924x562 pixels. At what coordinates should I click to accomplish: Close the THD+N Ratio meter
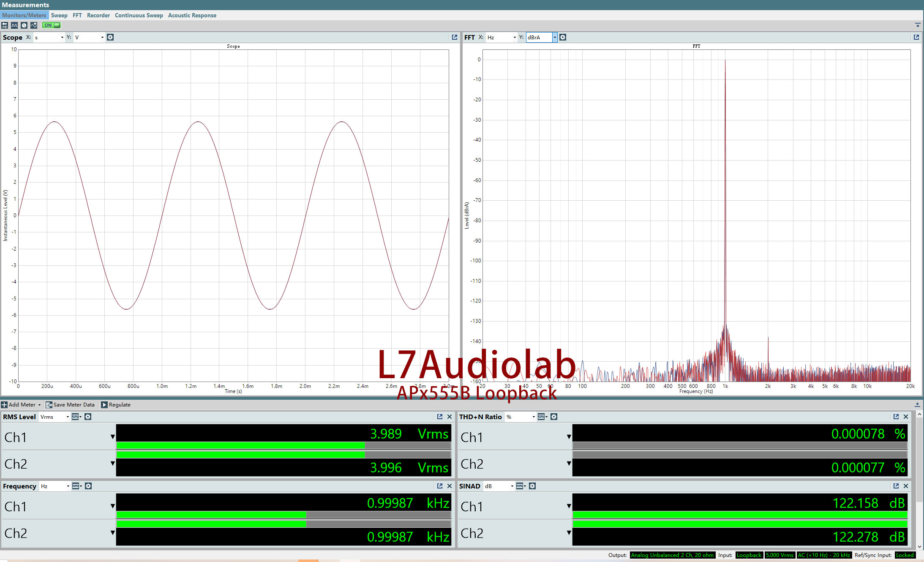pyautogui.click(x=906, y=417)
